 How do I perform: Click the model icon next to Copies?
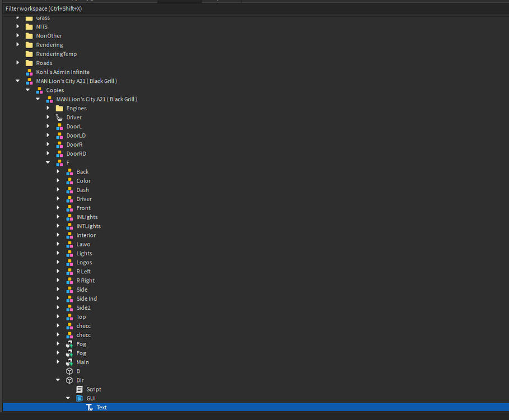[x=38, y=90]
